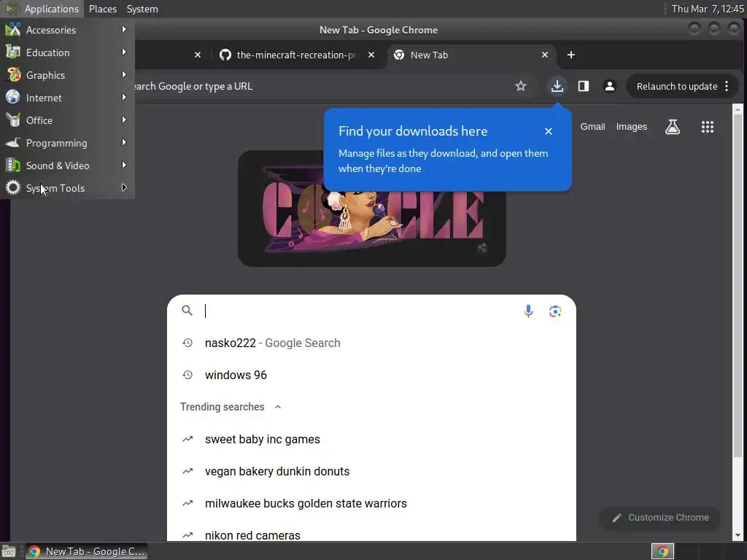Click the Internet globe icon

click(x=13, y=97)
